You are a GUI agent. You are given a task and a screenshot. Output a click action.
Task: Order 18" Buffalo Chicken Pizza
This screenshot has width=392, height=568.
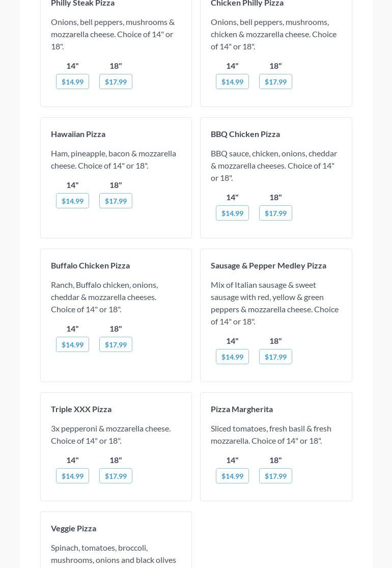(116, 344)
